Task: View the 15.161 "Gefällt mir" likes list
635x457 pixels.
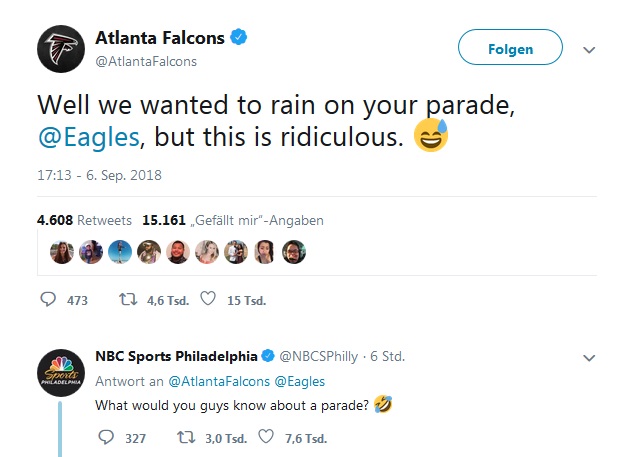Action: [233, 220]
